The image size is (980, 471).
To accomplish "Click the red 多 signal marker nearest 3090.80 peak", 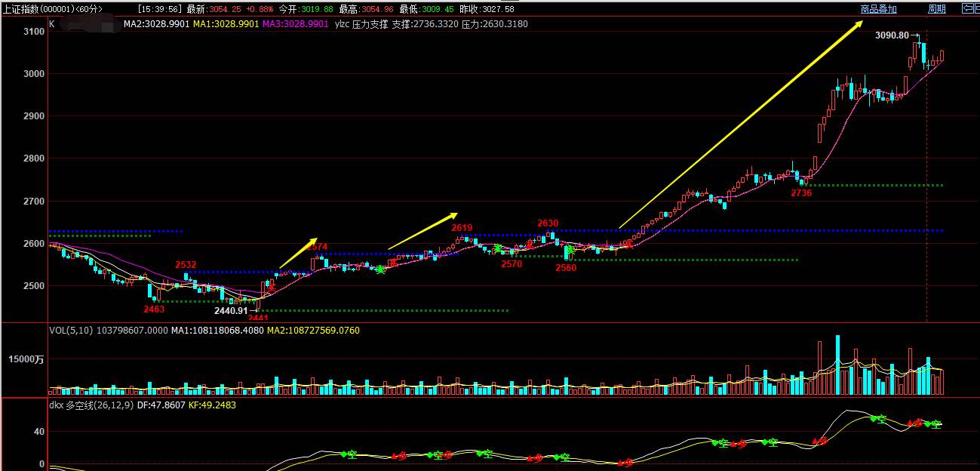I will (x=915, y=423).
